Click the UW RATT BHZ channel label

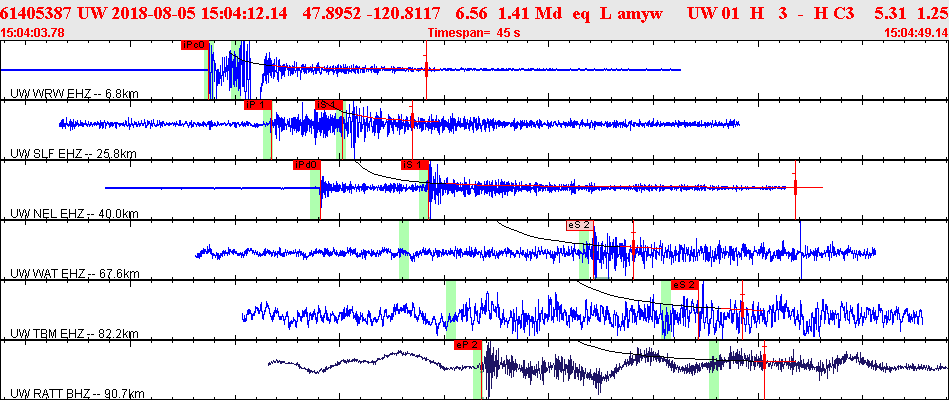click(77, 394)
